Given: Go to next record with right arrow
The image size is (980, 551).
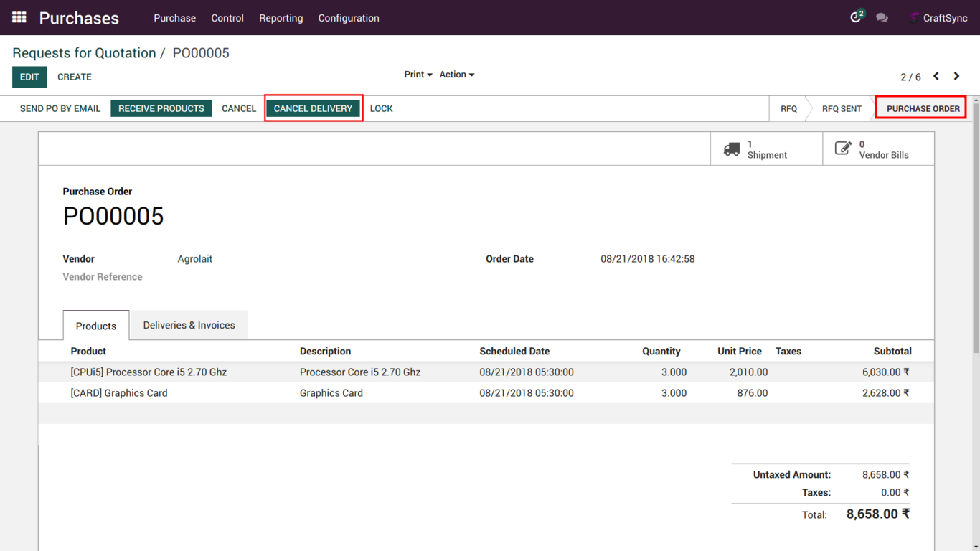Looking at the screenshot, I should (x=956, y=76).
